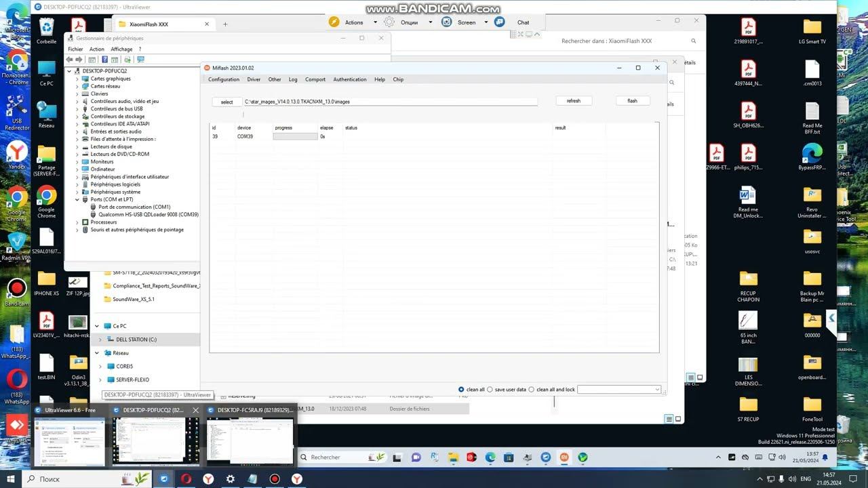Select the DESKTOP-FC5RAJ9 taskbar thumbnail
This screenshot has height=488, width=868.
tap(250, 437)
